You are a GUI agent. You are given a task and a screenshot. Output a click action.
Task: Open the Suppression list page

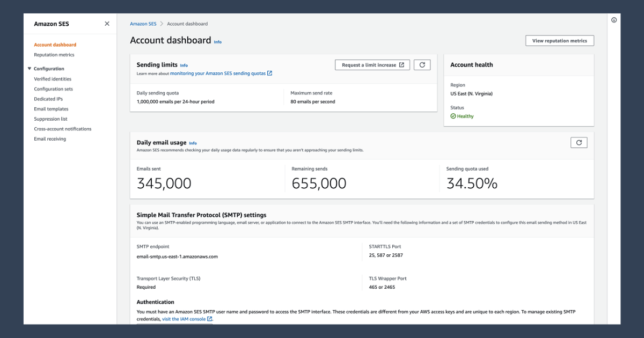click(50, 119)
